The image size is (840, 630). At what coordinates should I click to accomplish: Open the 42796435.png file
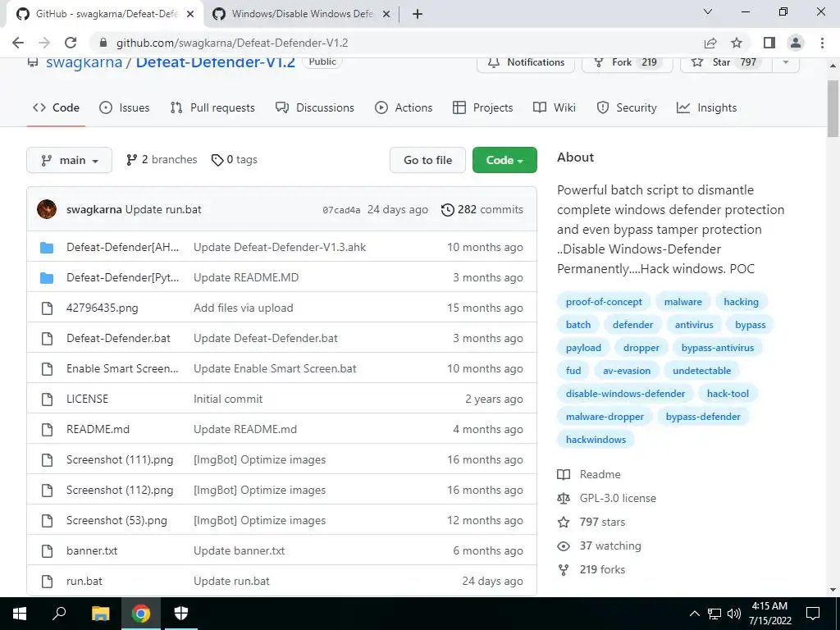[x=103, y=308]
